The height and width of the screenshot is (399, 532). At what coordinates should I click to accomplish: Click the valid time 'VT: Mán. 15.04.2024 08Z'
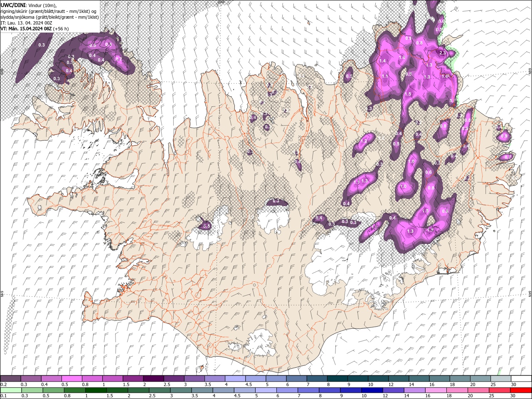26,28
